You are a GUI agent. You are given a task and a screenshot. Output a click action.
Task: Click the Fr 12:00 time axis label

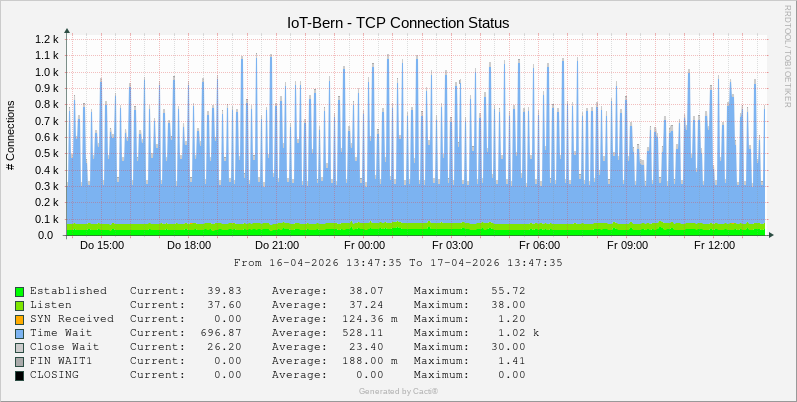point(714,245)
